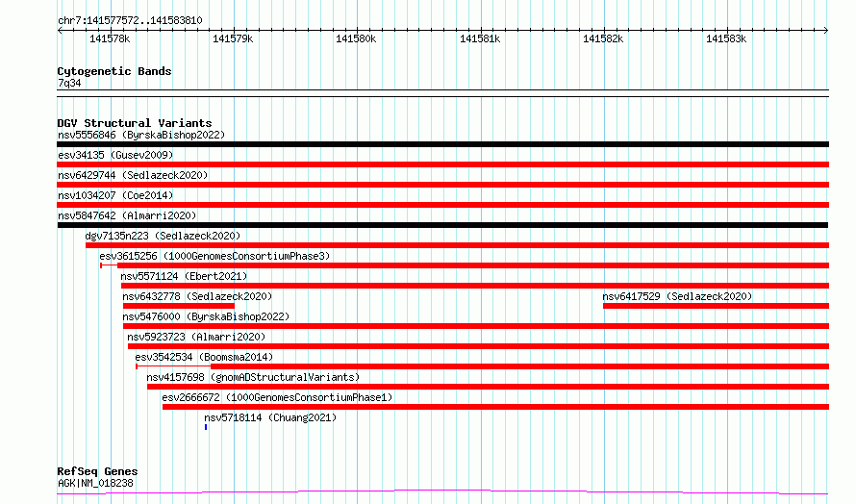The image size is (856, 504).
Task: Click the red esv2666672 variant bar
Action: click(x=495, y=407)
